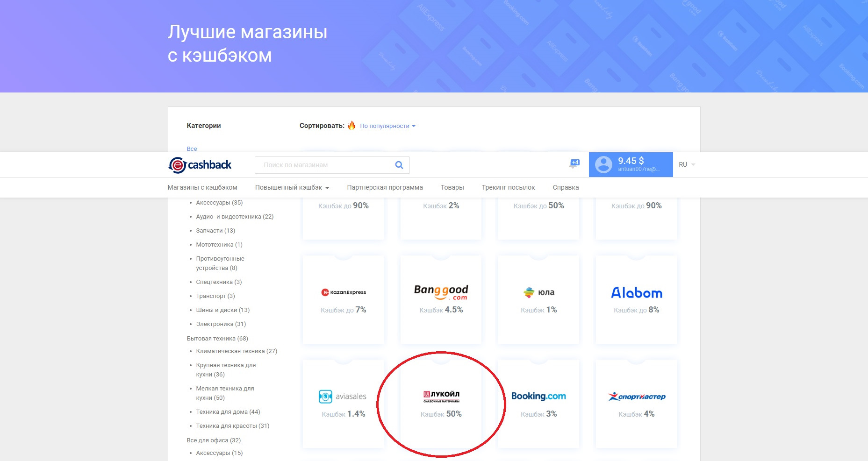The width and height of the screenshot is (868, 461).
Task: Open the 'По популярности' sort dropdown
Action: [x=387, y=126]
